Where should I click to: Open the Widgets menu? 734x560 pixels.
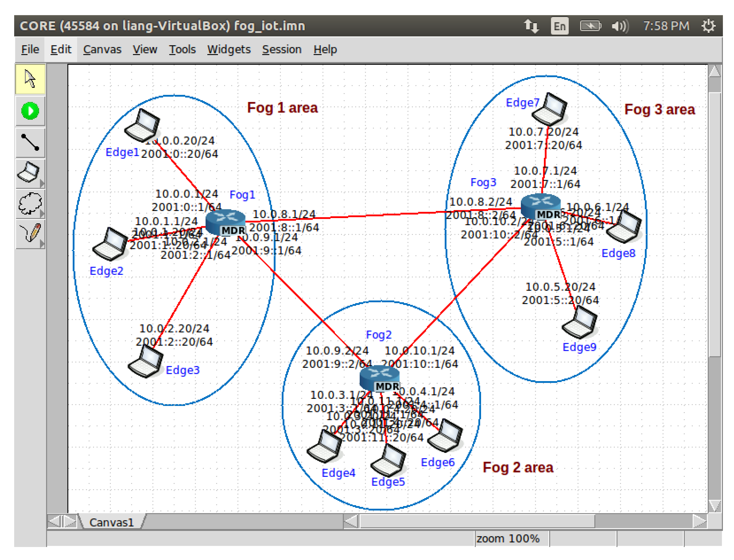point(229,49)
